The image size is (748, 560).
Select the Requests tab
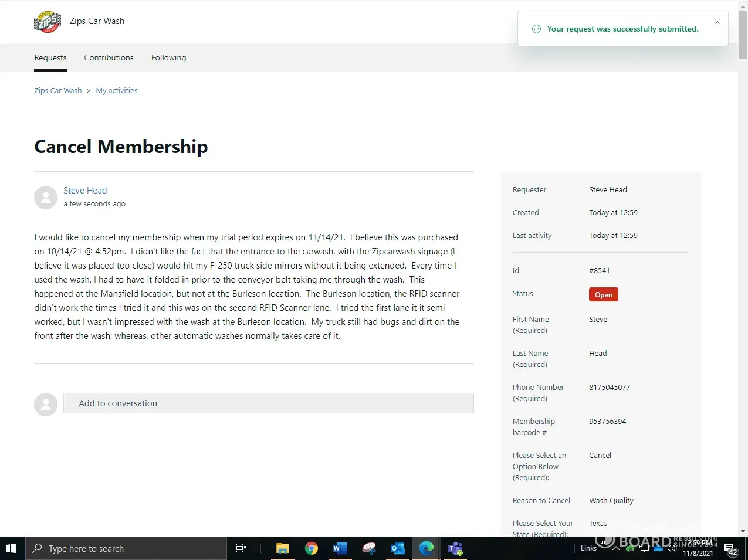click(x=50, y=57)
